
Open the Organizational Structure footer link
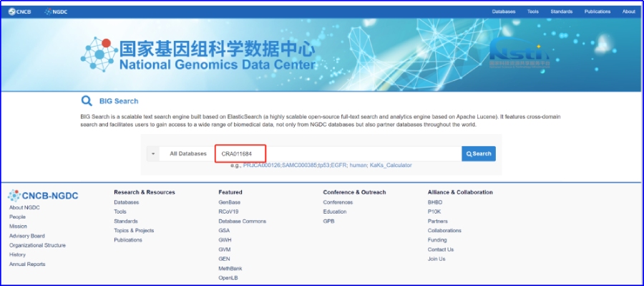pos(37,245)
